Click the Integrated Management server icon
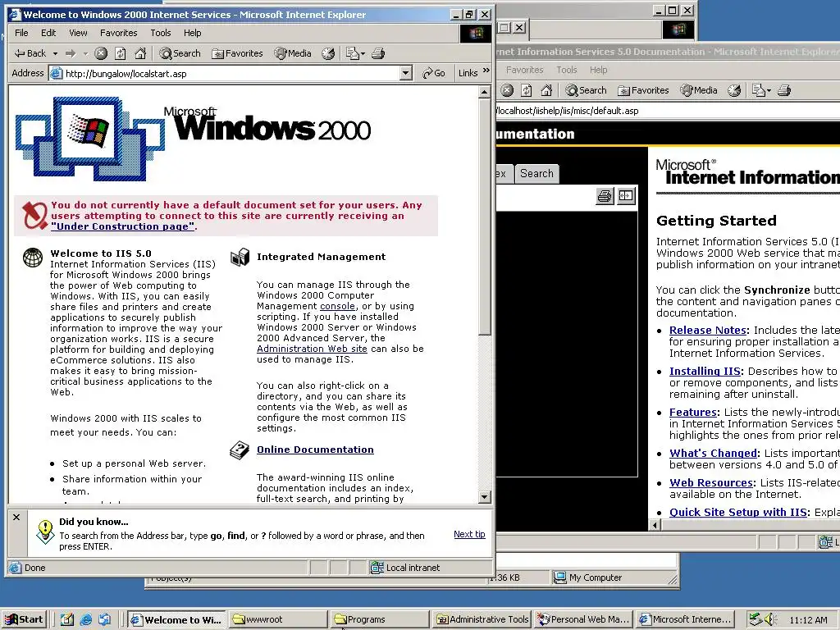 pos(240,257)
